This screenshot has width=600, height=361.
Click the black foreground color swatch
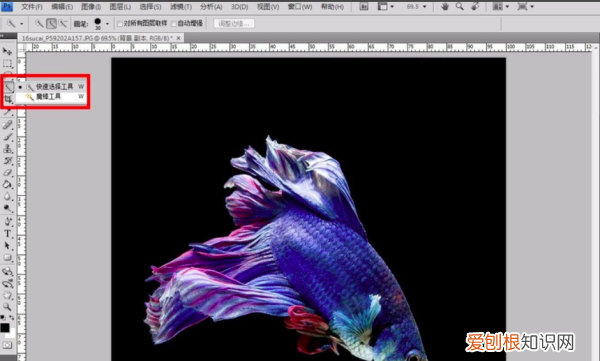coord(5,328)
